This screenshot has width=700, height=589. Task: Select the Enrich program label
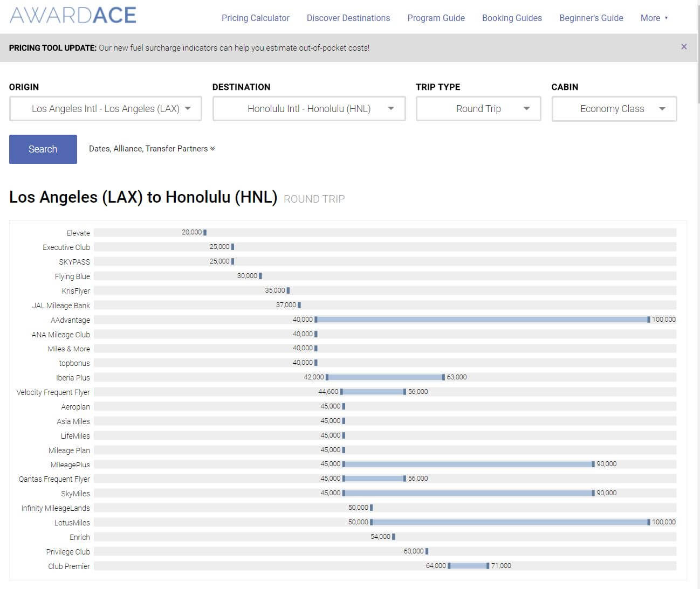tap(80, 538)
